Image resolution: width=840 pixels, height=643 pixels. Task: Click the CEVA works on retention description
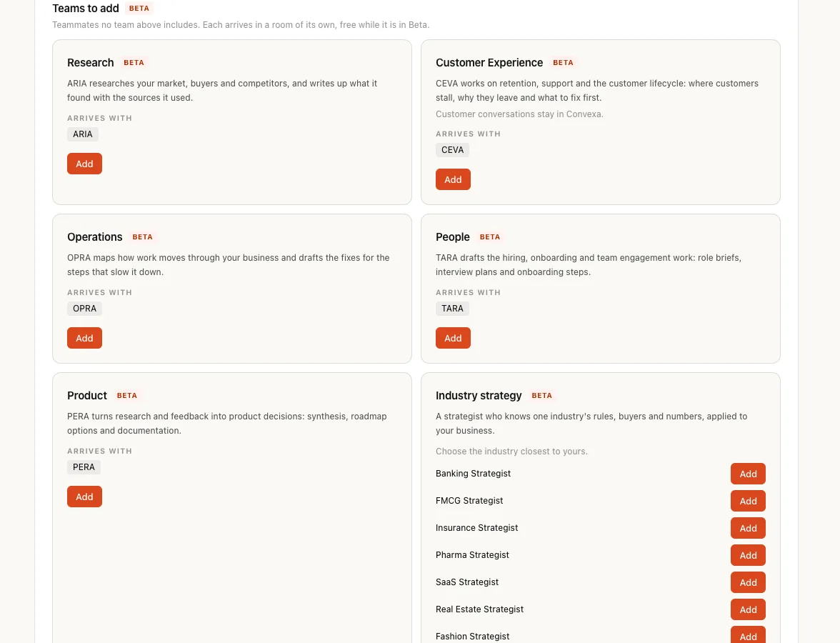tap(597, 91)
